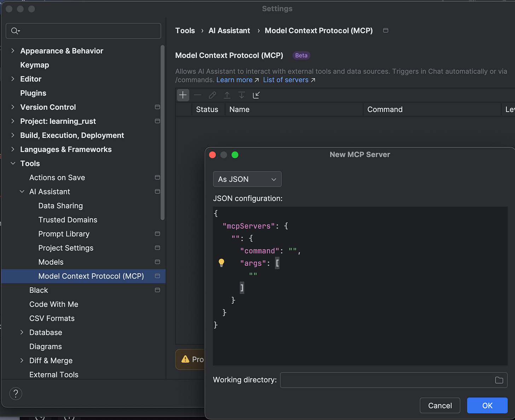Click the Import configuration arrow icon
The image size is (515, 420).
tap(256, 95)
